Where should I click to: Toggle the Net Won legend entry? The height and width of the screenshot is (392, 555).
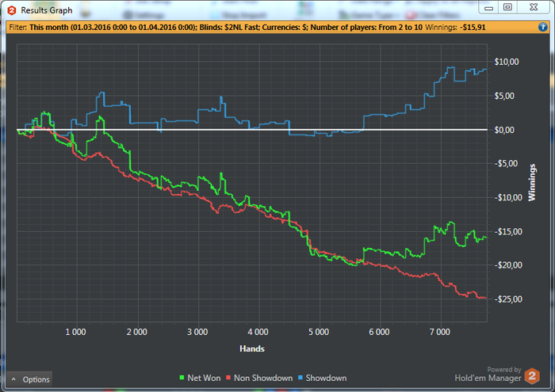click(200, 378)
